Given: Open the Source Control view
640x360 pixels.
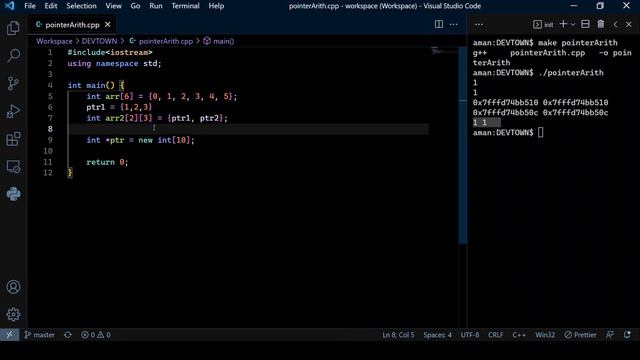Looking at the screenshot, I should click(13, 83).
